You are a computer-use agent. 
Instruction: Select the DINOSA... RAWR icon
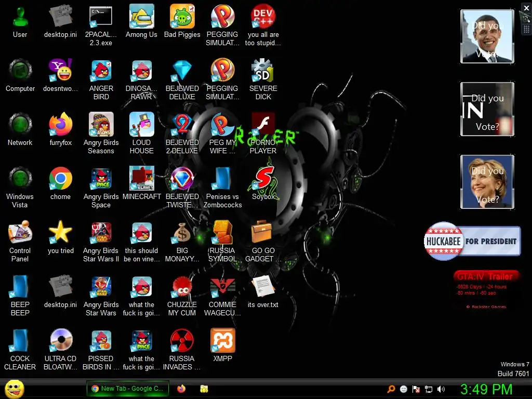141,79
